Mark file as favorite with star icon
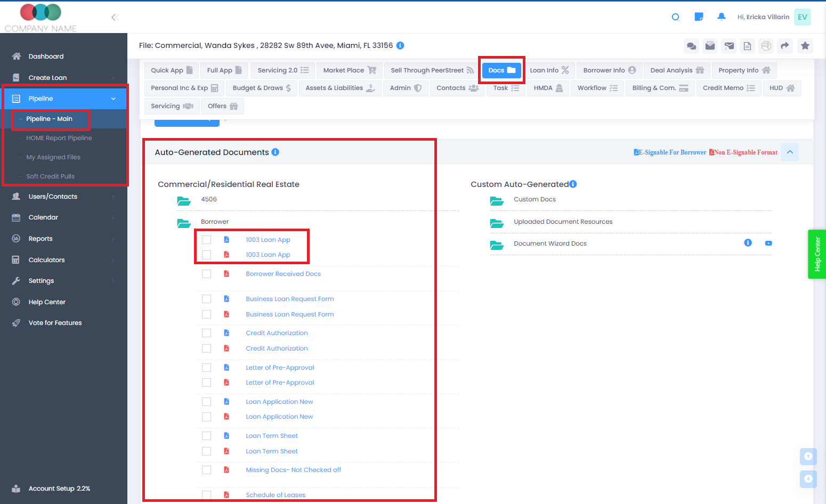Screen dimensions: 826x504 (805, 46)
